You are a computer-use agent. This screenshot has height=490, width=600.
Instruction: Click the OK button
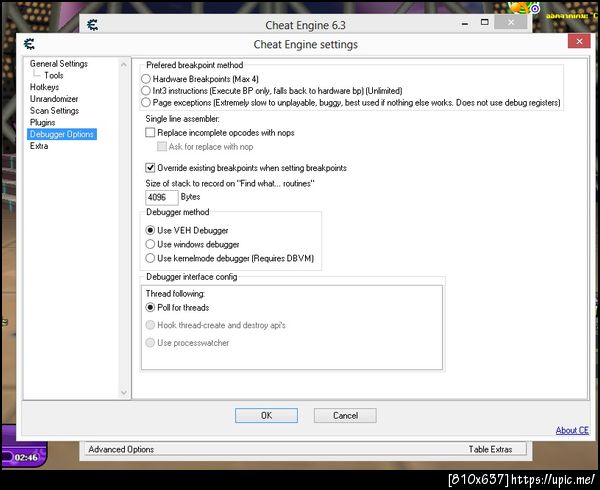point(266,415)
